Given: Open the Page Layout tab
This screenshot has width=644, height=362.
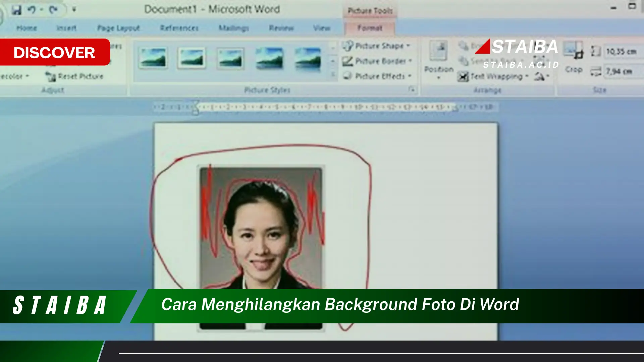Looking at the screenshot, I should [118, 28].
